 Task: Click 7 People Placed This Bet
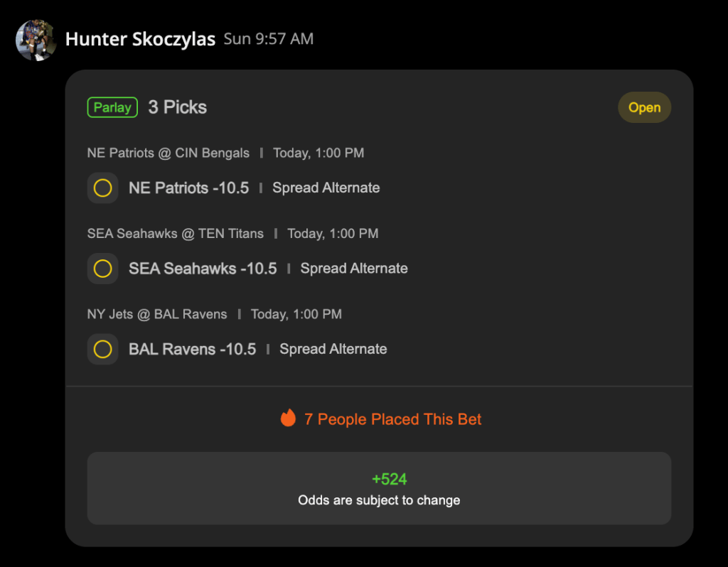point(392,419)
